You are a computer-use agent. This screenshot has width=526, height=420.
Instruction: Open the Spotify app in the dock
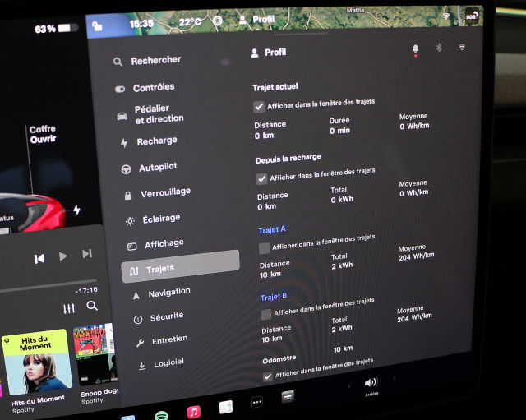(162, 415)
